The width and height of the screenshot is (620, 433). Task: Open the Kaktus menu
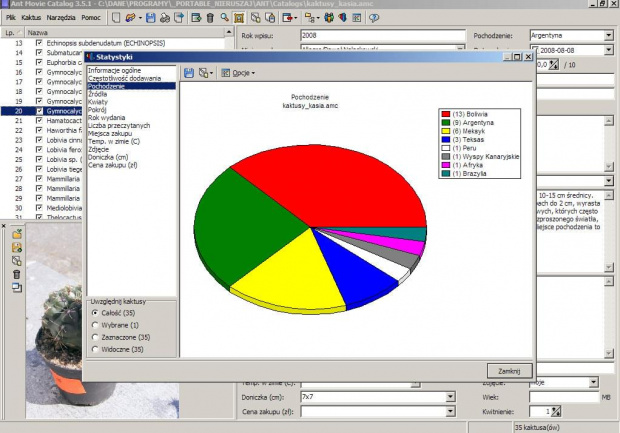click(31, 18)
